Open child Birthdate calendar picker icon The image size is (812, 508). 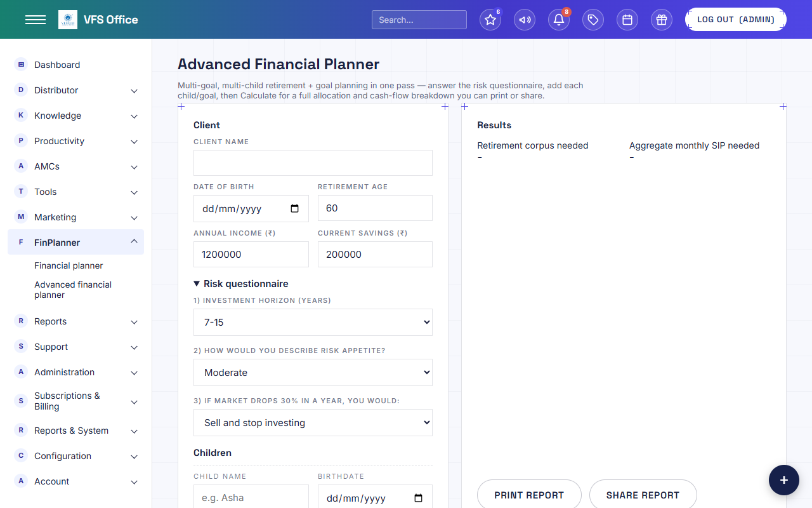[418, 498]
